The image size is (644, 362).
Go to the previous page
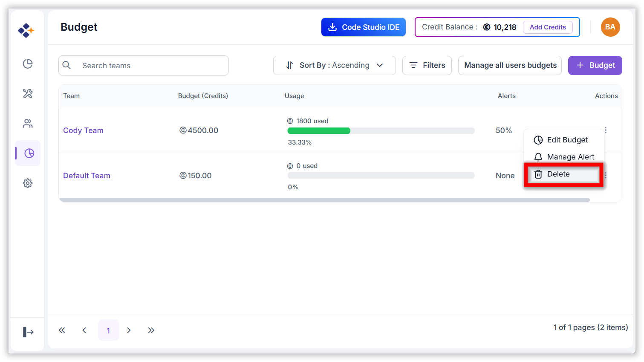coord(84,330)
